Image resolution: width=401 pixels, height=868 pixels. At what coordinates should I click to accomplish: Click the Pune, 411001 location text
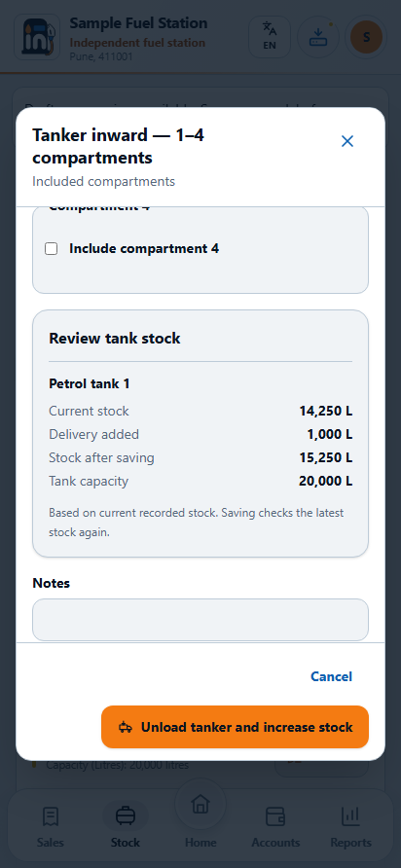pos(101,56)
